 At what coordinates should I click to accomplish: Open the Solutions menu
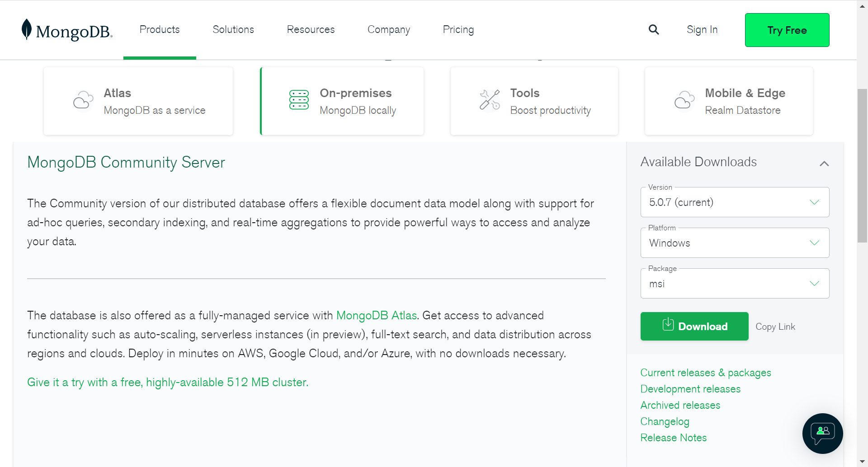233,29
